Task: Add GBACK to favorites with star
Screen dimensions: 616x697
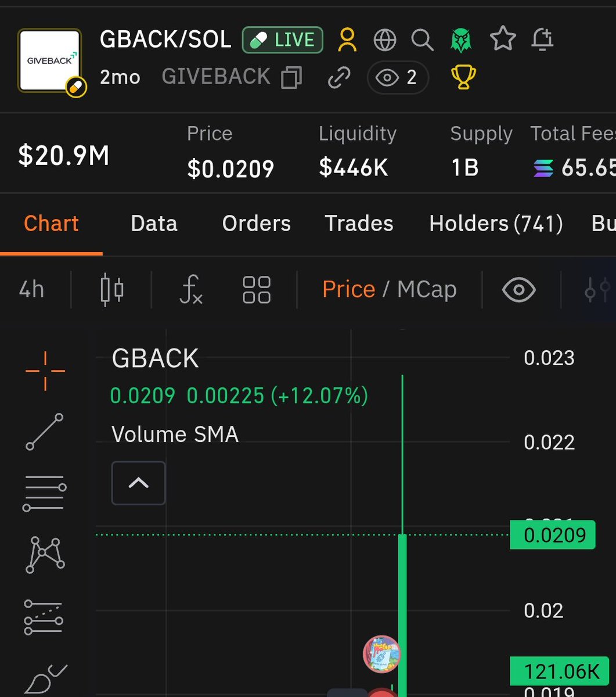Action: click(x=503, y=39)
